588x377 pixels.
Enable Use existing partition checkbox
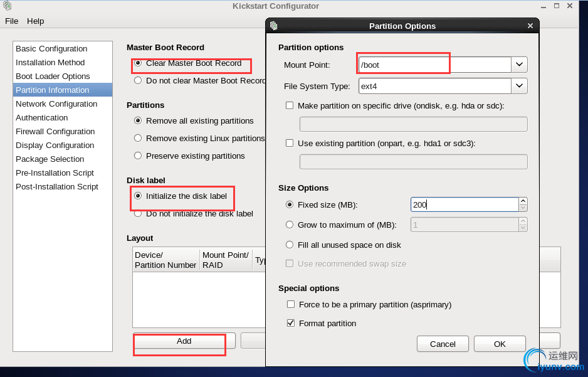click(290, 143)
